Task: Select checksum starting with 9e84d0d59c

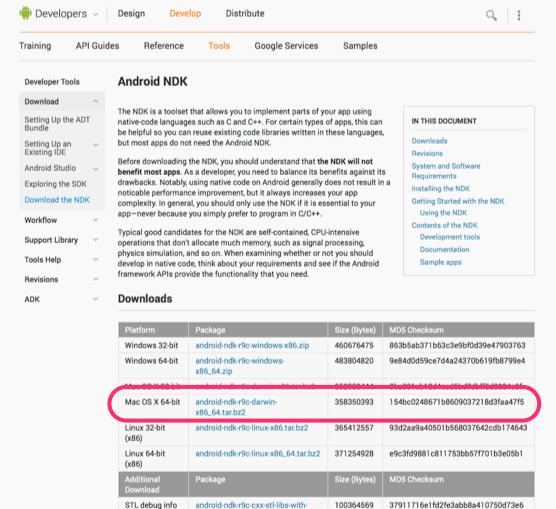Action: point(457,361)
